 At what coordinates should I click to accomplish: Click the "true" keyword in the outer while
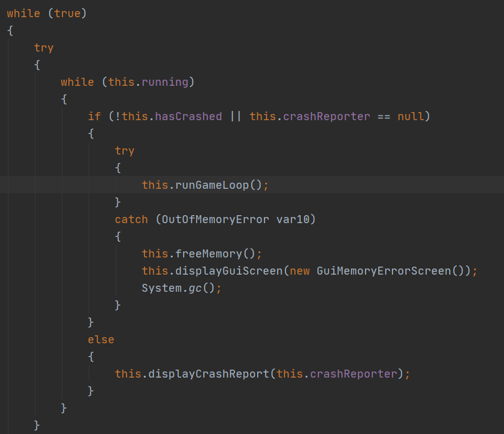tap(67, 13)
